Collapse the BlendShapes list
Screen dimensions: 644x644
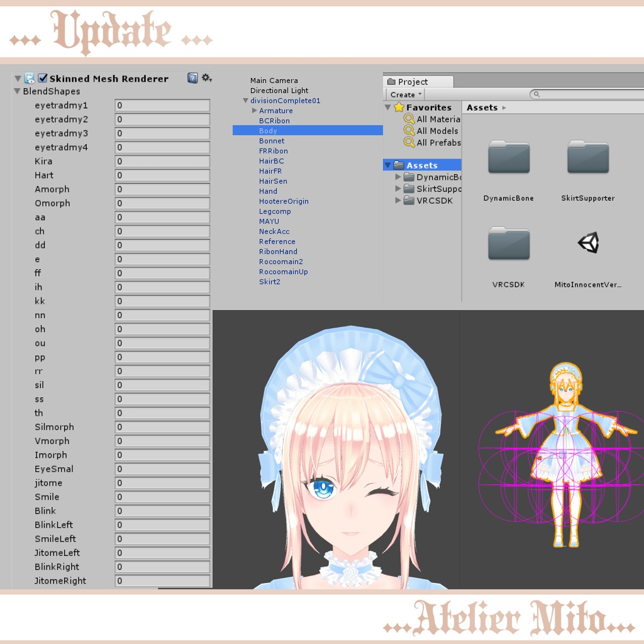[x=17, y=91]
